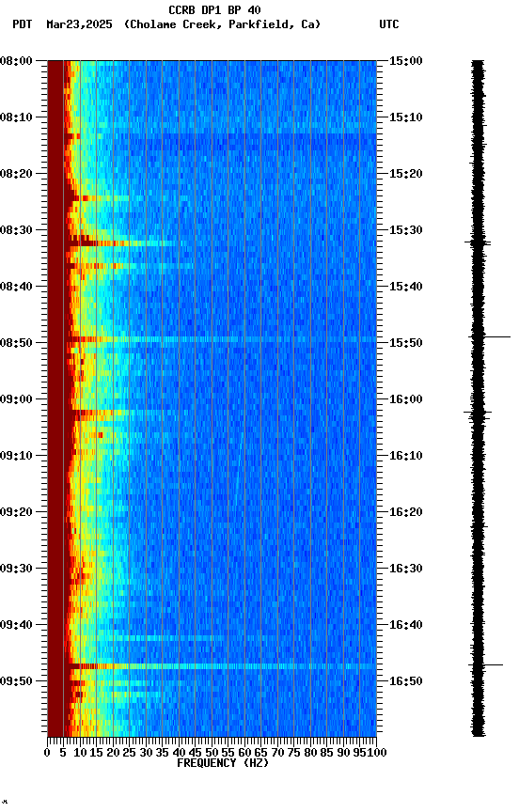
Task: Click the 100 Hz frequency tick label
Action: pyautogui.click(x=377, y=753)
